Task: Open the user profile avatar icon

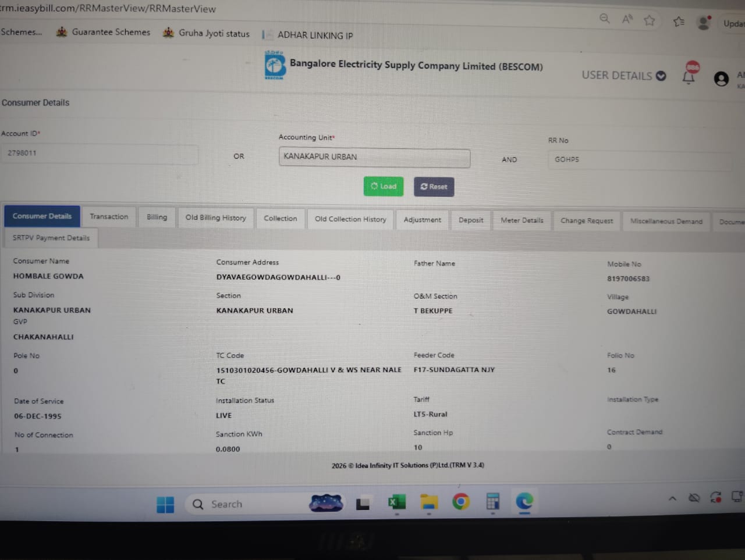Action: click(721, 79)
